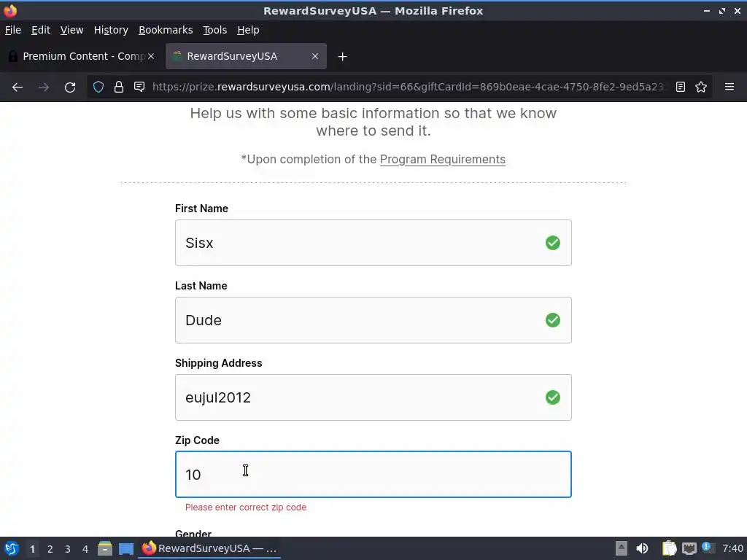The image size is (747, 560).
Task: Open the Help menu
Action: (248, 30)
